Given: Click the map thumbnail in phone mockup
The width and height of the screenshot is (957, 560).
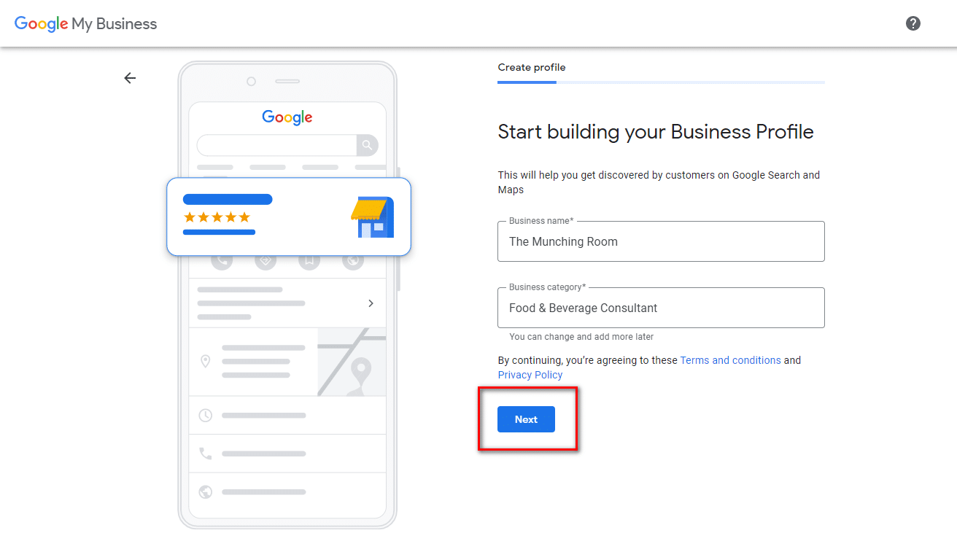Looking at the screenshot, I should click(352, 362).
